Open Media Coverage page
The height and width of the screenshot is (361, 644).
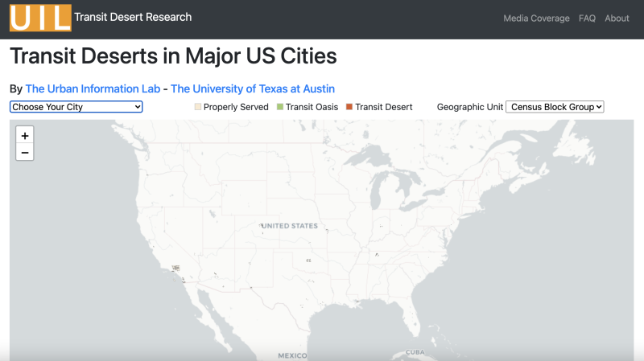536,18
